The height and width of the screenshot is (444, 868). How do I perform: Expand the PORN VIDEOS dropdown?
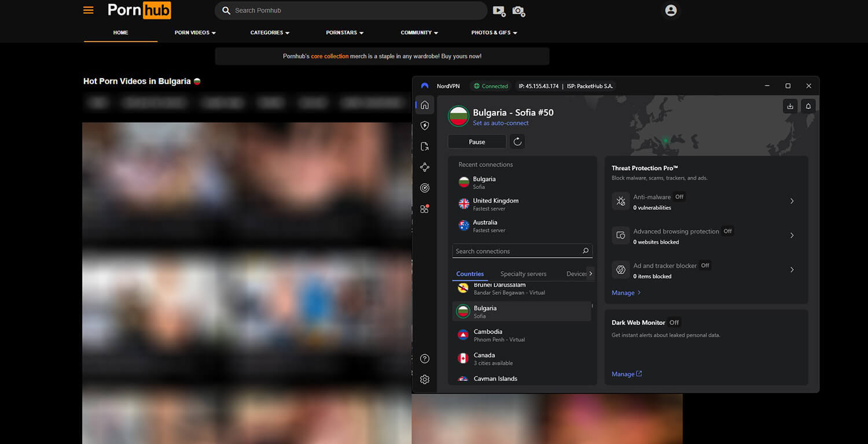(x=195, y=32)
